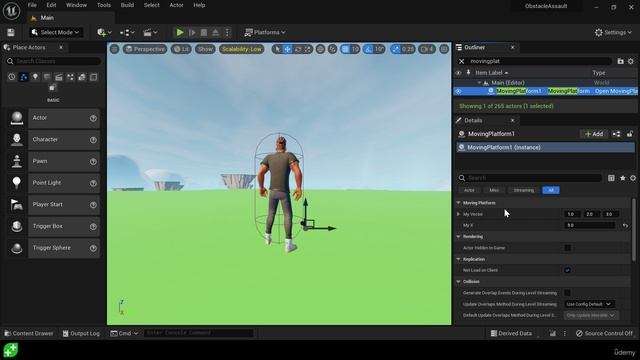Screen dimensions: 640x360
Task: Open the Tools menu
Action: pos(104,5)
